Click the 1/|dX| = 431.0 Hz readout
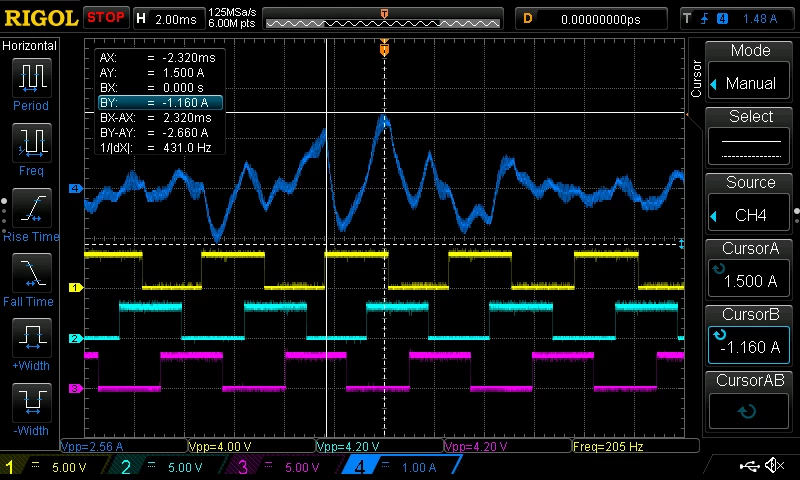 point(156,148)
